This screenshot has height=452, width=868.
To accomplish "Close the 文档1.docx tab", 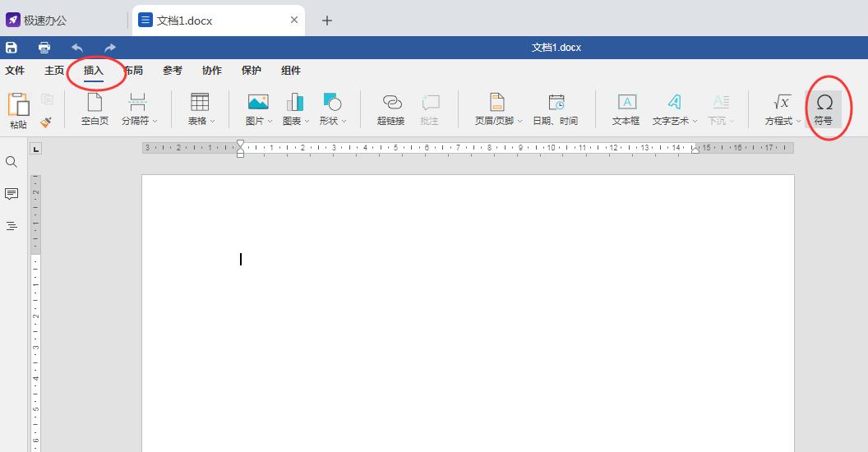I will (294, 20).
